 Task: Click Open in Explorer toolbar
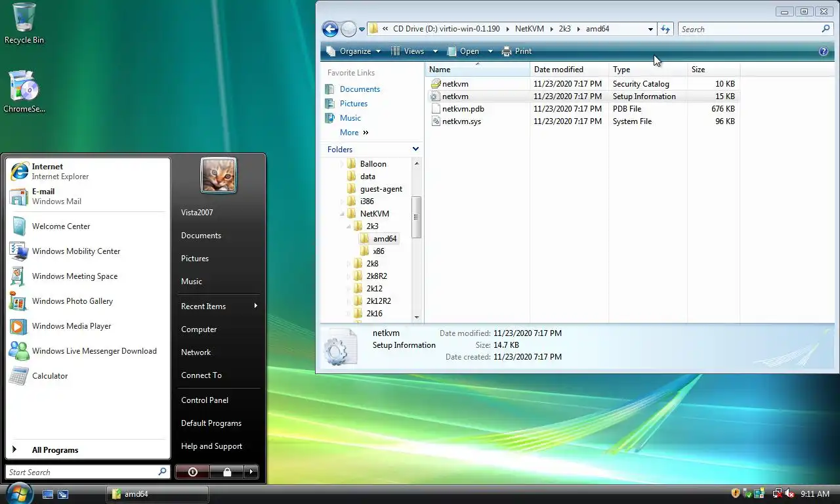coord(463,51)
